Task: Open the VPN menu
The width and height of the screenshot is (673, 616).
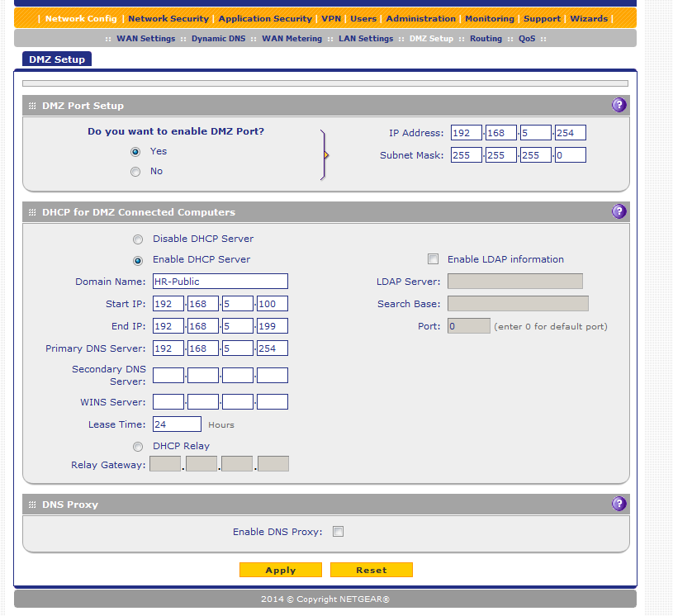Action: 330,18
